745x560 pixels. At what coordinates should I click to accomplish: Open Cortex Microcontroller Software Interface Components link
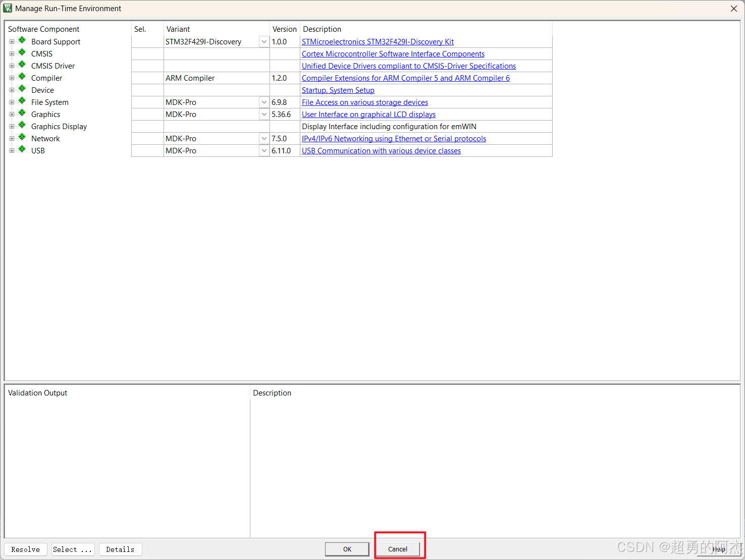coord(393,54)
